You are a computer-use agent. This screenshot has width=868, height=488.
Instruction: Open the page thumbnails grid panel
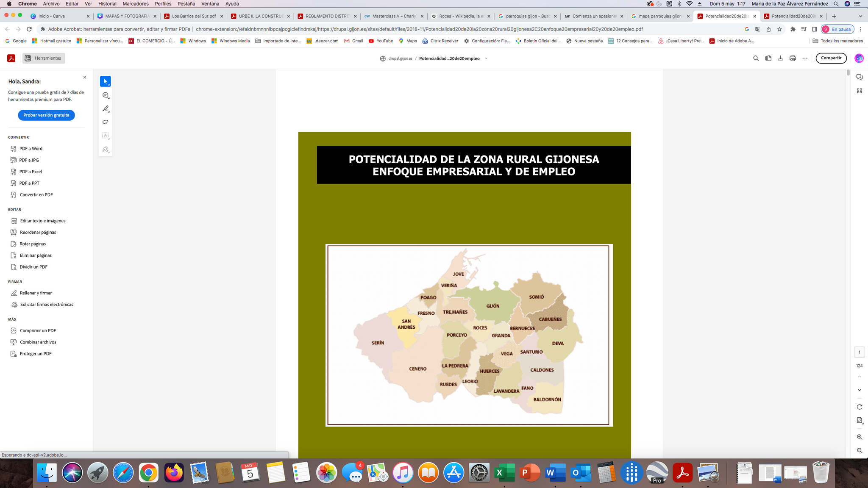[859, 91]
